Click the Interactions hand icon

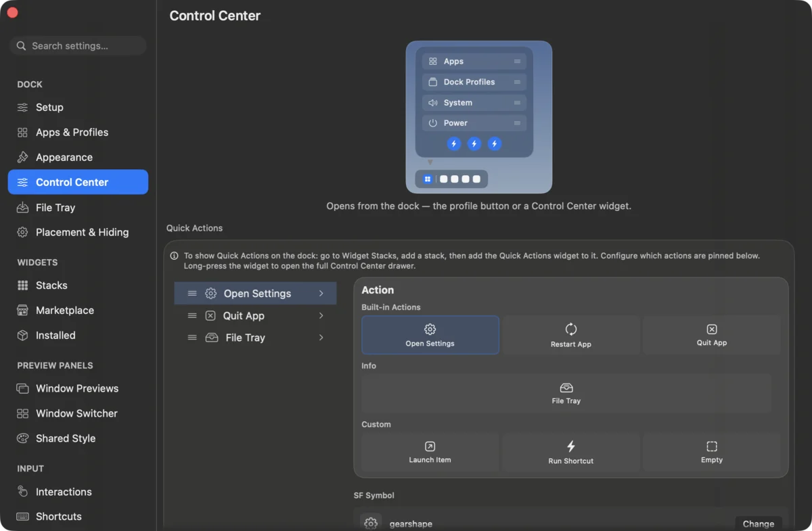(23, 492)
